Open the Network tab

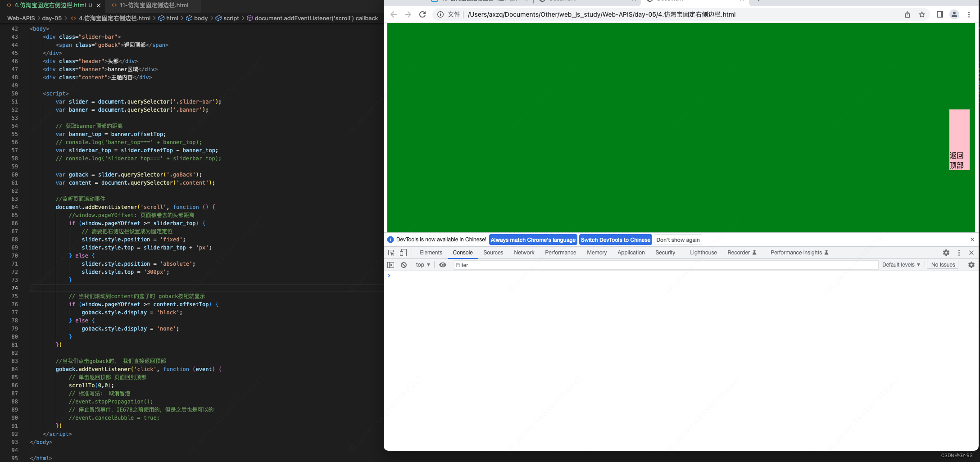click(524, 253)
